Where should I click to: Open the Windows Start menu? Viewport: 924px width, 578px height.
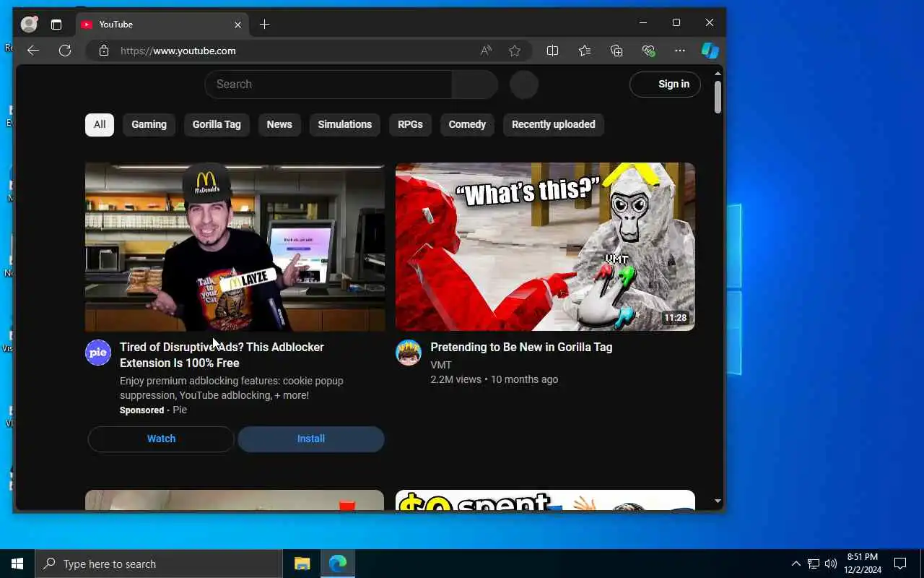pos(17,564)
